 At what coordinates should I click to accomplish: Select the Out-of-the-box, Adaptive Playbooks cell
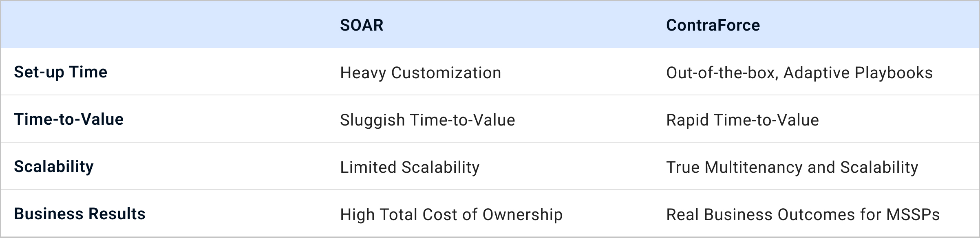[799, 73]
